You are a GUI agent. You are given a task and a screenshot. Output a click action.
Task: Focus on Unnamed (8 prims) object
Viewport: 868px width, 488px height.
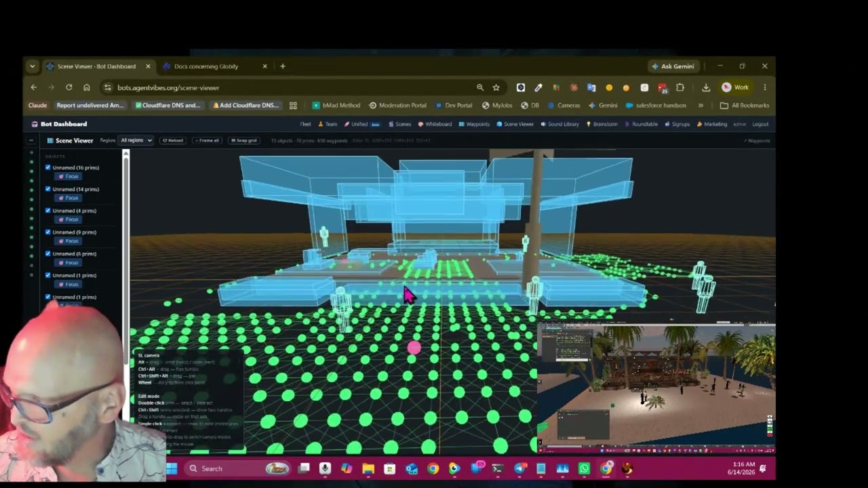coord(68,262)
